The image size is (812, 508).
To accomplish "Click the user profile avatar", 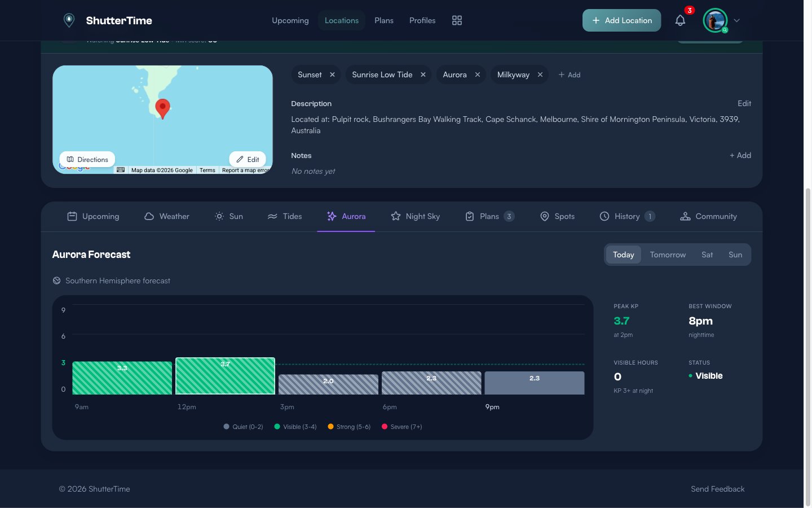I will pos(715,20).
